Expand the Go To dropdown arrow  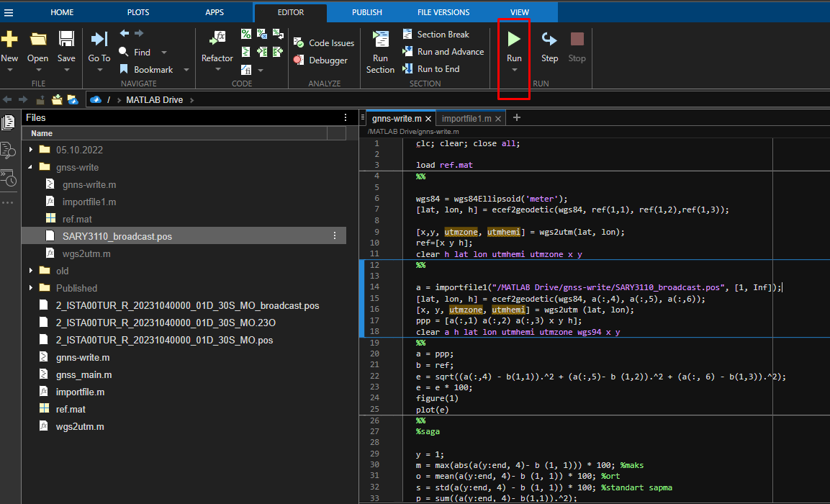click(x=99, y=71)
